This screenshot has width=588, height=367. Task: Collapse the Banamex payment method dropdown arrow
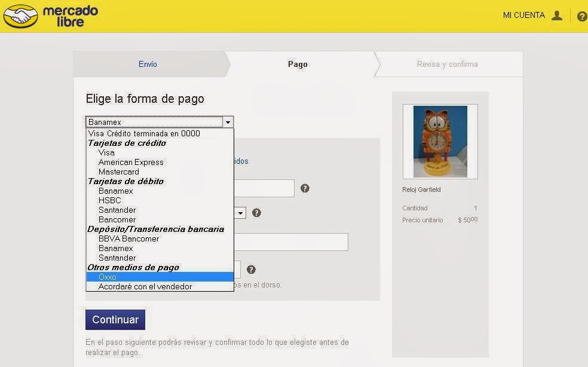point(228,123)
